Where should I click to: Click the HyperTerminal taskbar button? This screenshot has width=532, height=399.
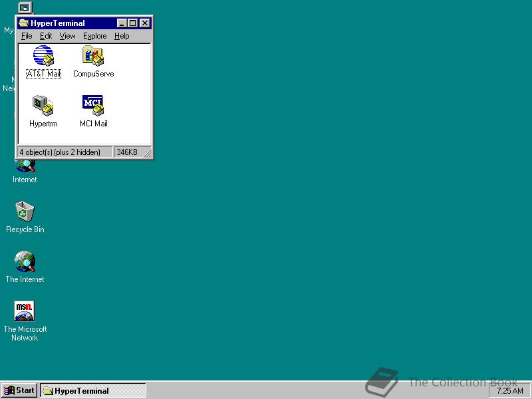pyautogui.click(x=93, y=390)
